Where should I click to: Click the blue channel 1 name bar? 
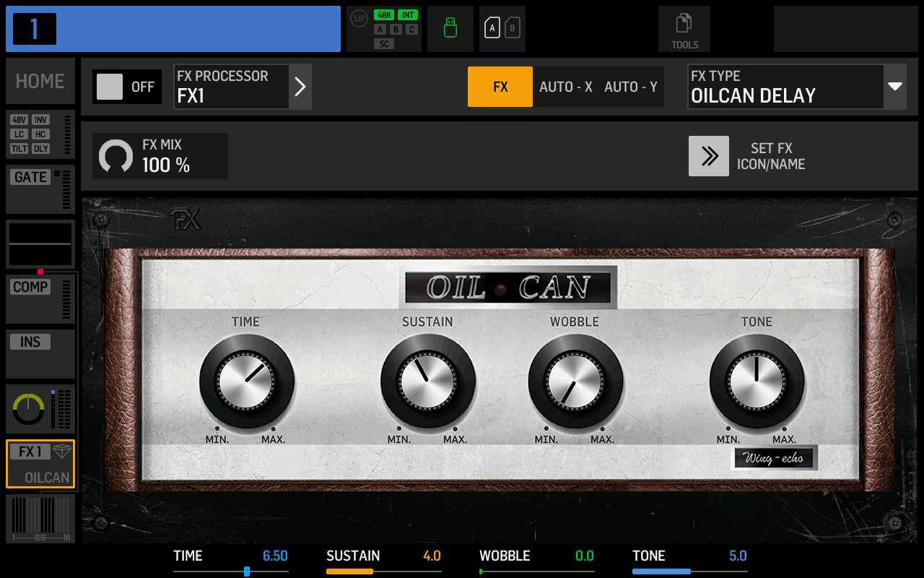coord(173,29)
